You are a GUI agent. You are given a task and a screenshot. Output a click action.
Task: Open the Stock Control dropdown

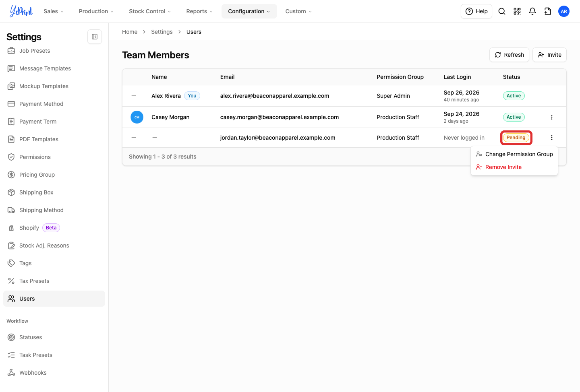coord(150,11)
